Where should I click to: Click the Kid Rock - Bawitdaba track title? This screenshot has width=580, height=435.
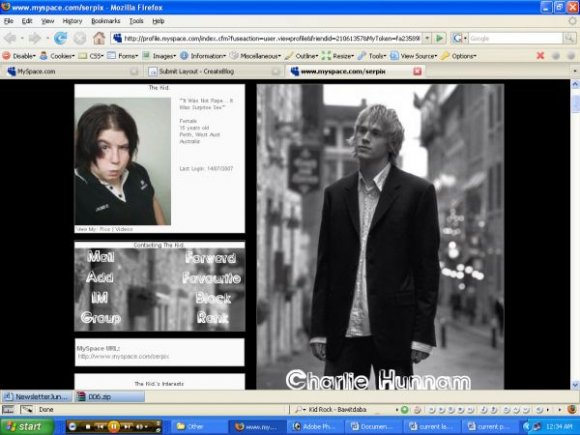(x=337, y=409)
